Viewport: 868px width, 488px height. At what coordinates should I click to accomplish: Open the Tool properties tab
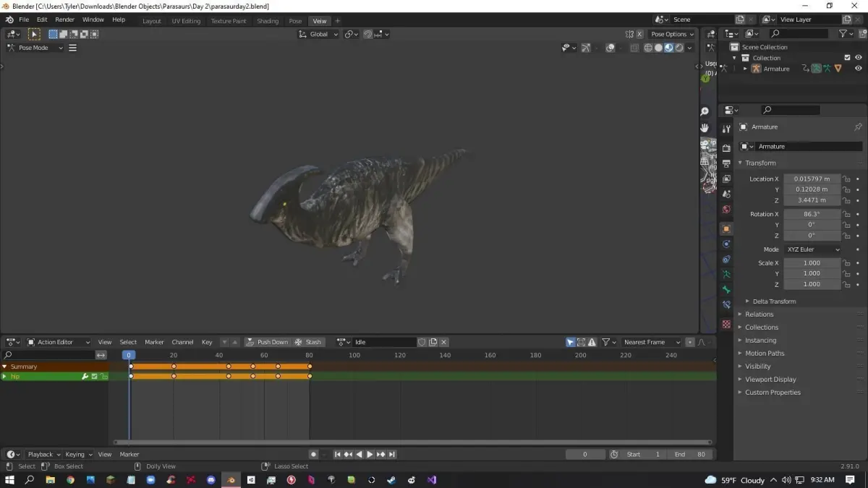coord(726,129)
